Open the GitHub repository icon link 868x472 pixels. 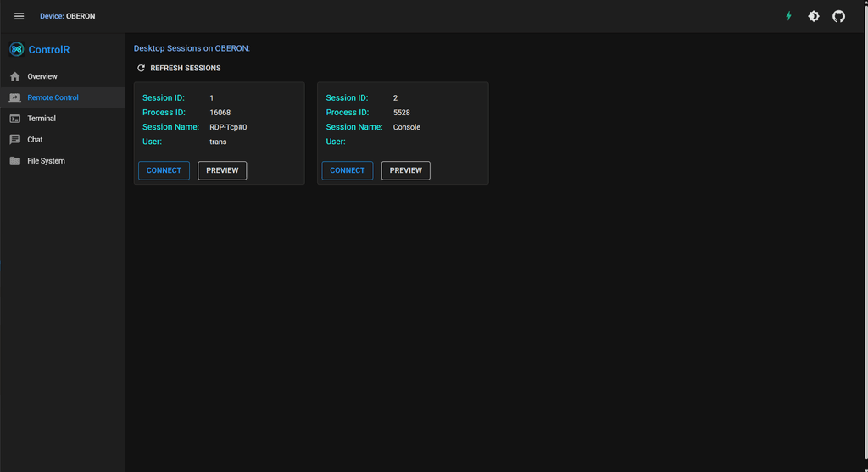tap(838, 16)
